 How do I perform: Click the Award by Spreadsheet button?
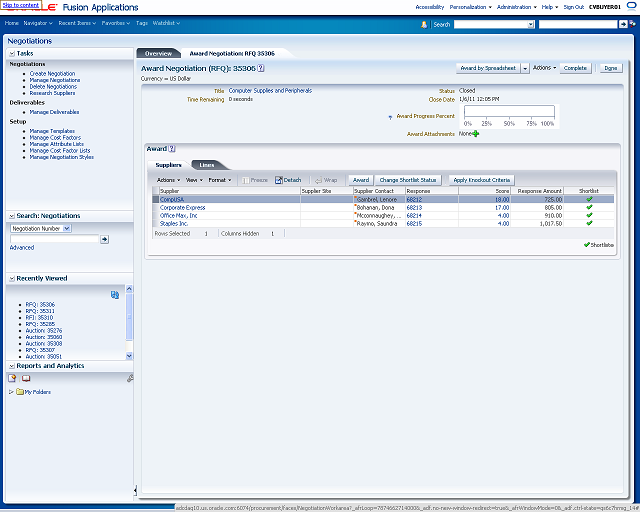pos(488,68)
